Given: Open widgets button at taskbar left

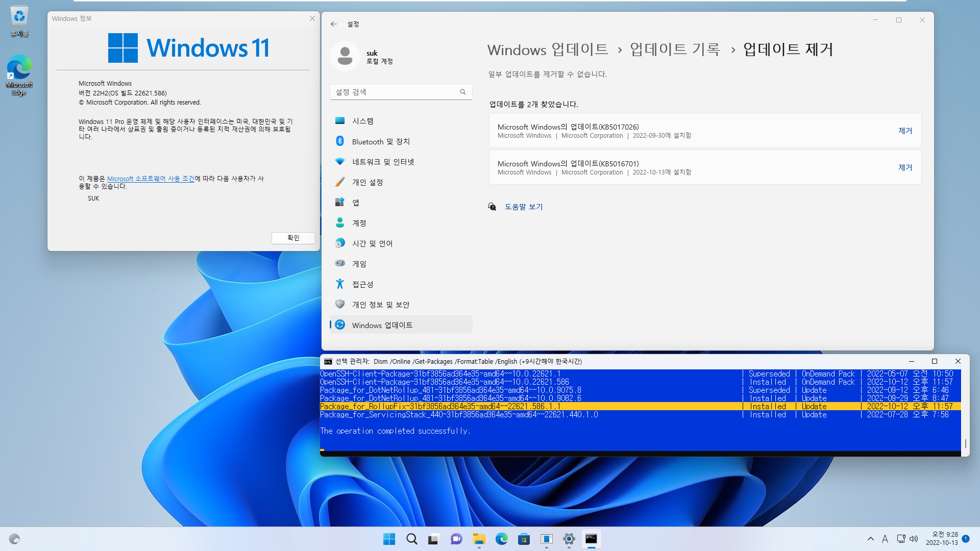Looking at the screenshot, I should coord(14,539).
